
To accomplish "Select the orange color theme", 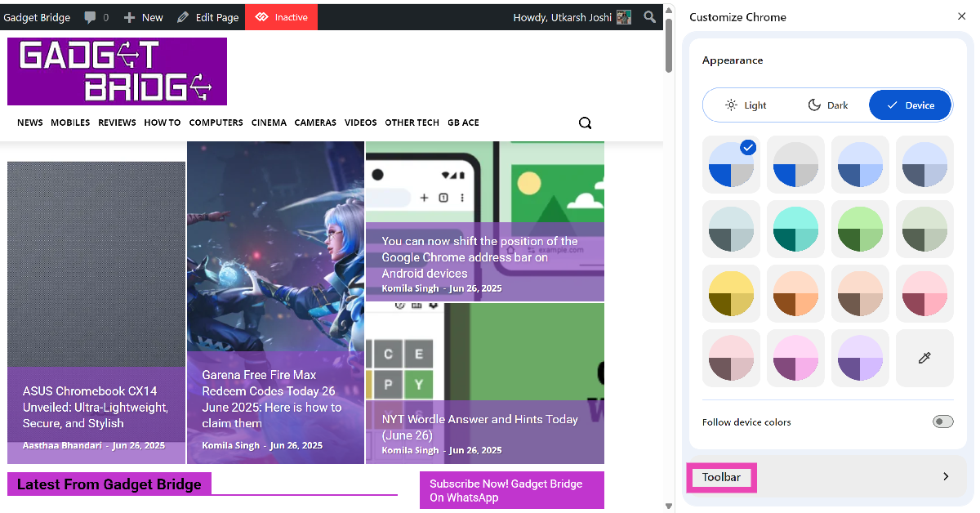I will (795, 293).
